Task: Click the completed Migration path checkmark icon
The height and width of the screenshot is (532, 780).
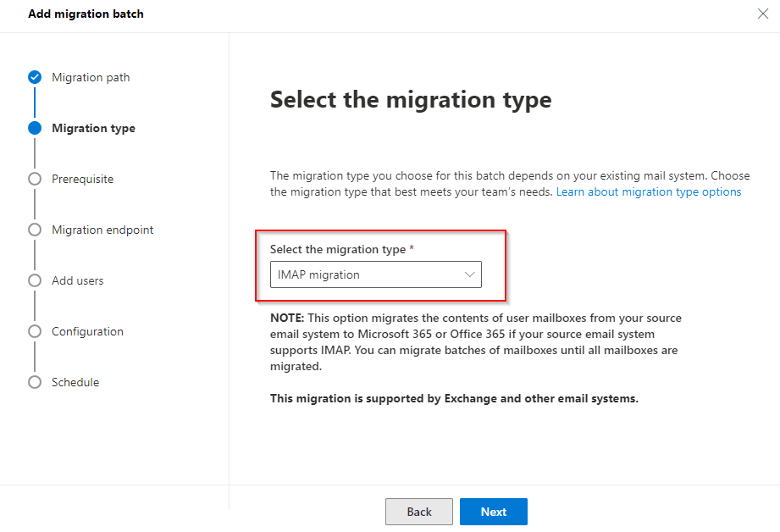Action: 35,77
